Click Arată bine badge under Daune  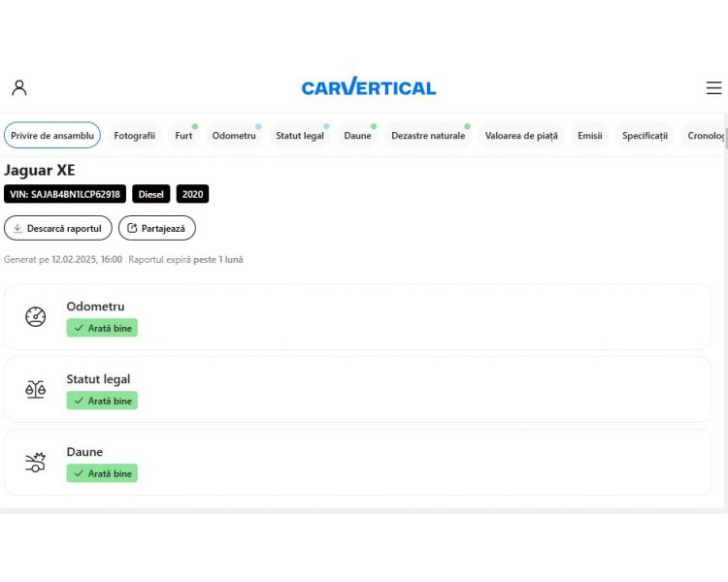point(102,473)
